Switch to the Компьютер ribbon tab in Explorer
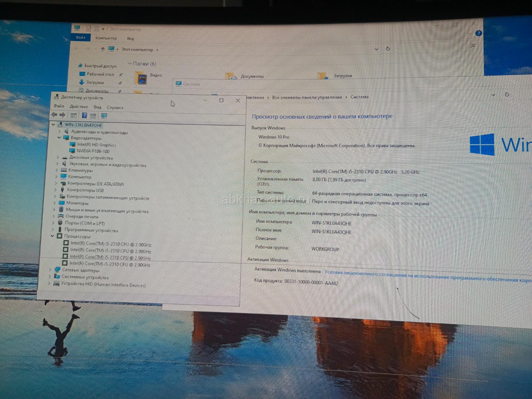This screenshot has width=532, height=399. click(106, 38)
